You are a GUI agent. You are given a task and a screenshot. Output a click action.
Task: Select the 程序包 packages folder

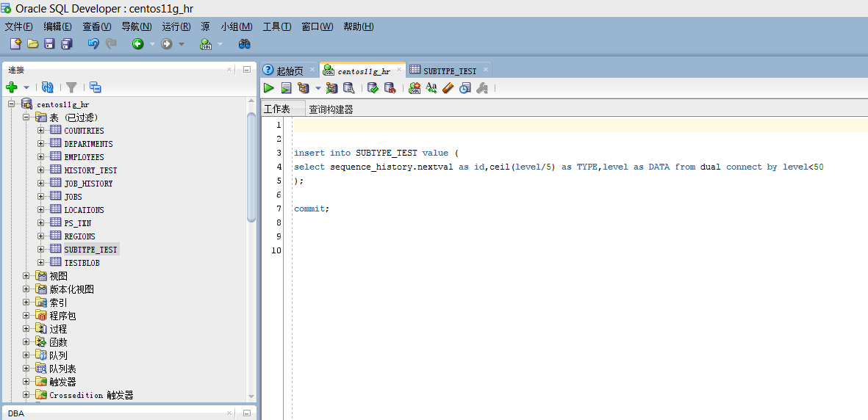tap(62, 316)
